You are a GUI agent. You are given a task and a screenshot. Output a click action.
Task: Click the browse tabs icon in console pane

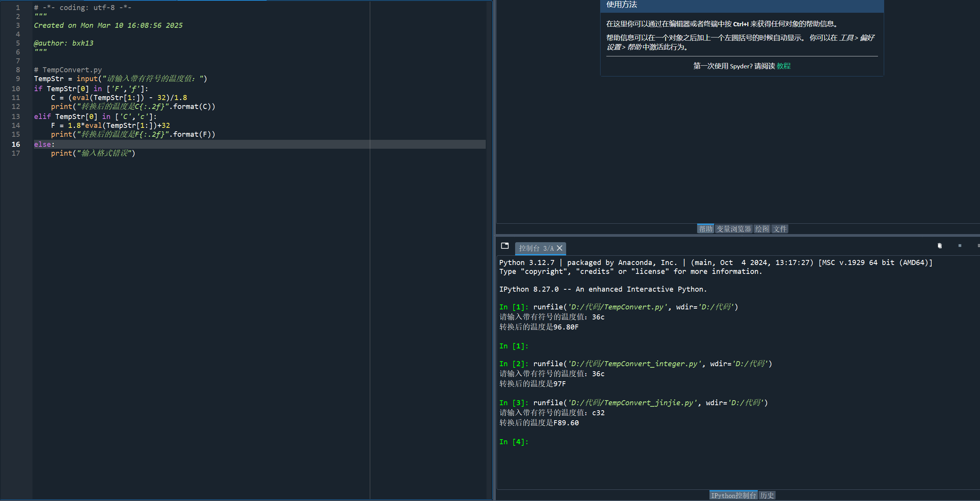click(x=505, y=246)
